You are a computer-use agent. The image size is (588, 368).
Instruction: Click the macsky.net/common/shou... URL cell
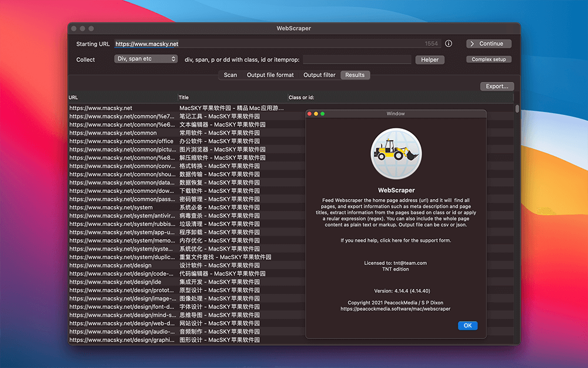[123, 174]
